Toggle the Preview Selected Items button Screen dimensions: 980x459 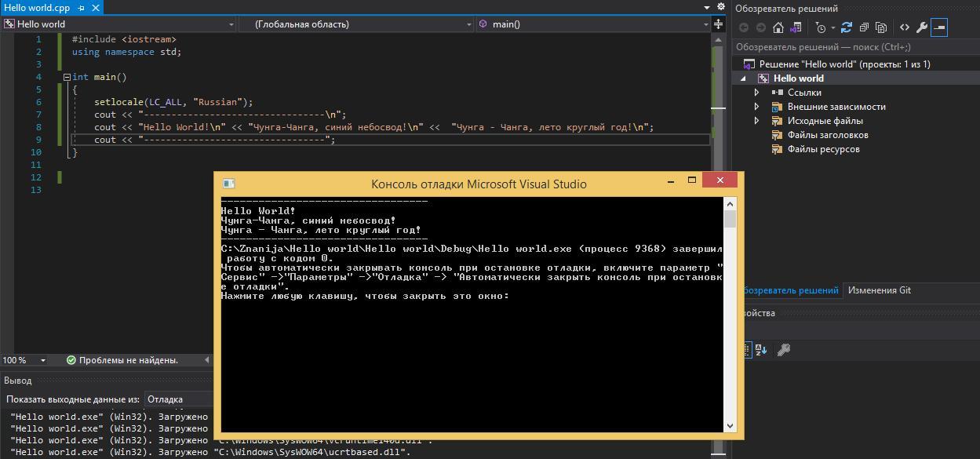pos(939,27)
